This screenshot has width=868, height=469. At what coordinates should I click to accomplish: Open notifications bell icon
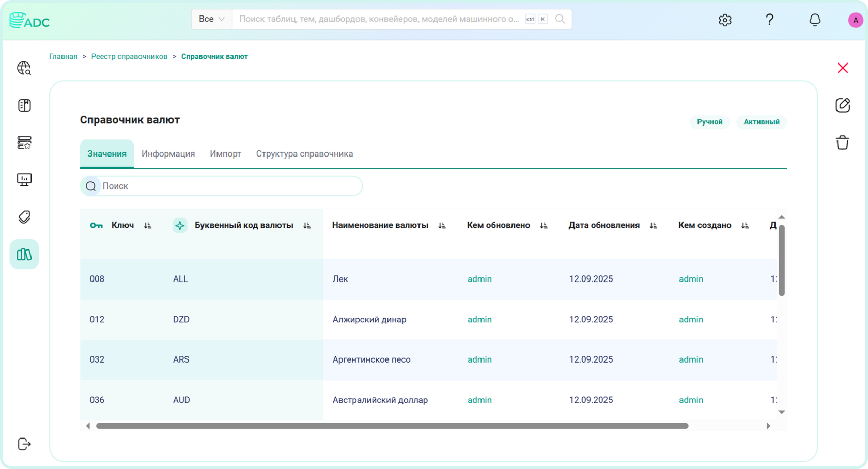815,20
